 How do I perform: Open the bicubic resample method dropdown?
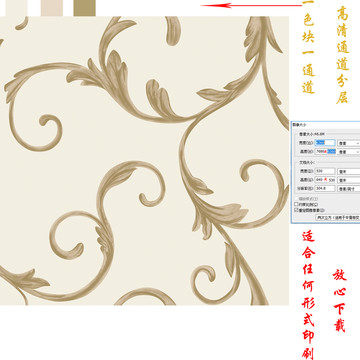[x=338, y=217]
